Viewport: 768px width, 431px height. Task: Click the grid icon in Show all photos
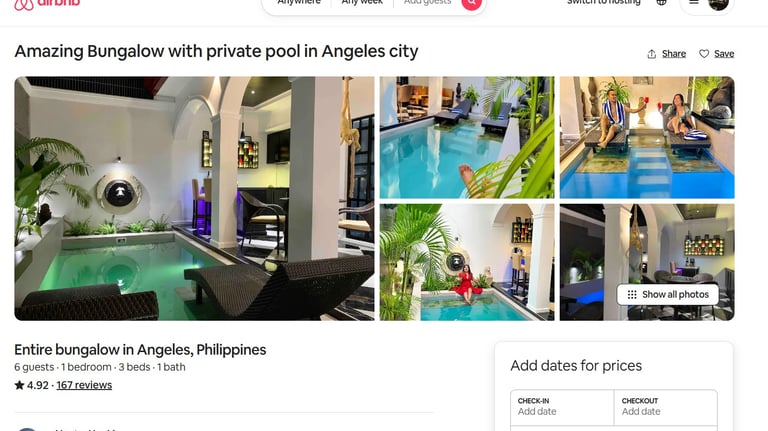coord(632,294)
